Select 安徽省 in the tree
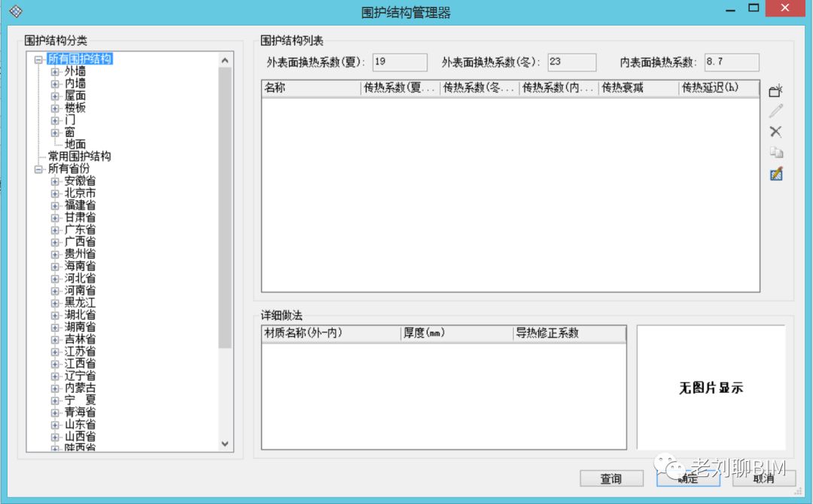 coord(81,181)
